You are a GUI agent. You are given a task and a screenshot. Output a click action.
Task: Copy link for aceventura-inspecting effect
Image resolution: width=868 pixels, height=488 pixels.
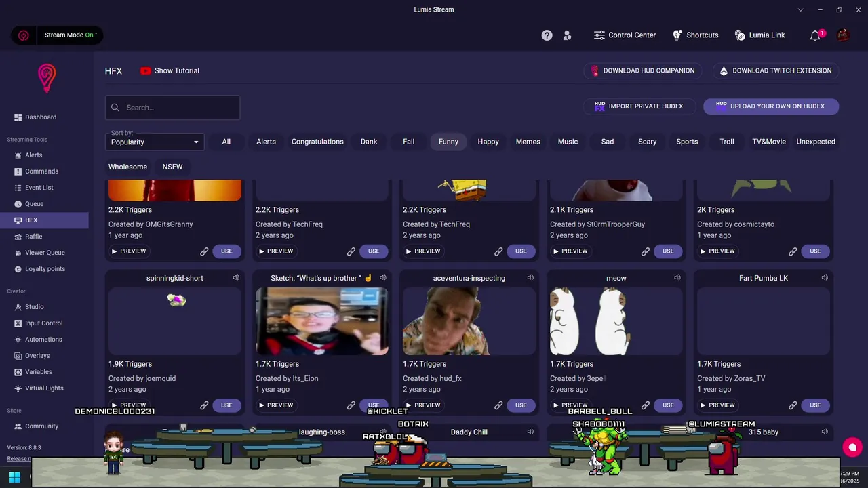498,405
